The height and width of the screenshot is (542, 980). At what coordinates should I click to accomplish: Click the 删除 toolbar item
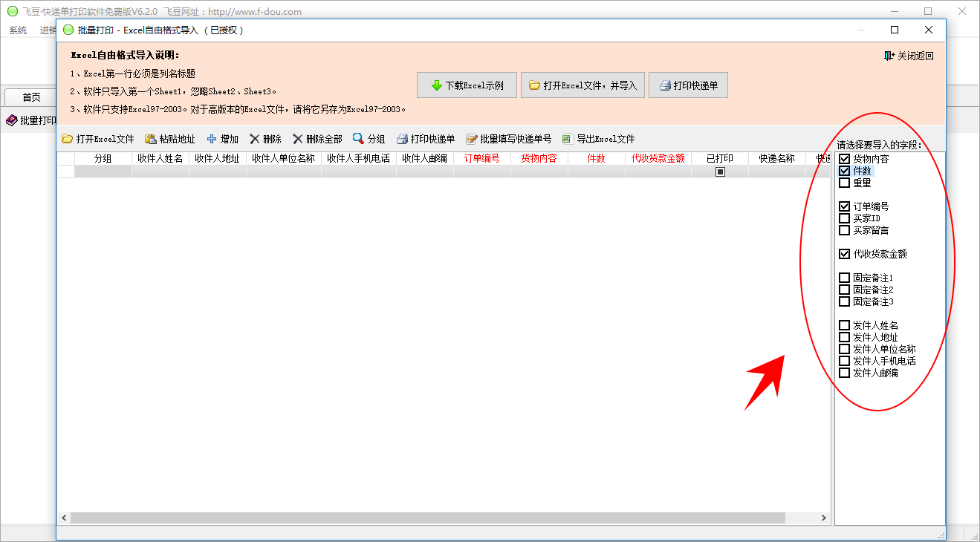265,139
